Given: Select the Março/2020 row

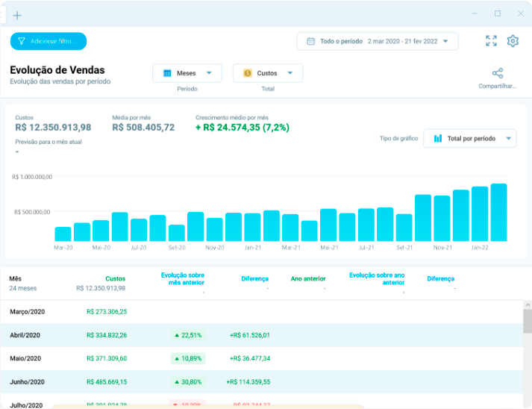Looking at the screenshot, I should [x=262, y=311].
